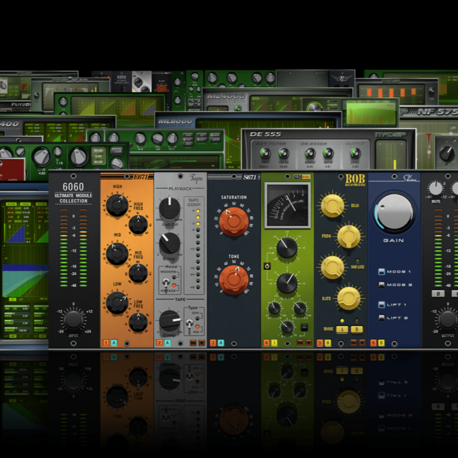The image size is (458, 458).
Task: Enable MODE 2 on Shine module
Action: click(381, 284)
